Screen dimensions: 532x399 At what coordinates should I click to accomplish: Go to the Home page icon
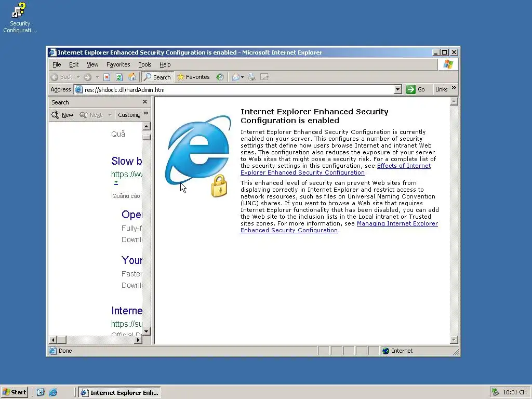tap(132, 77)
